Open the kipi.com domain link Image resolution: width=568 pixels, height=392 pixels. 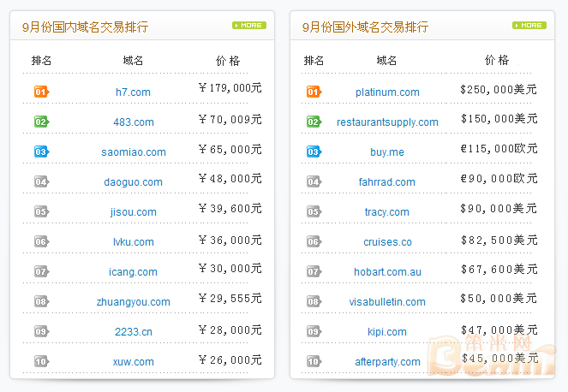[x=387, y=331]
